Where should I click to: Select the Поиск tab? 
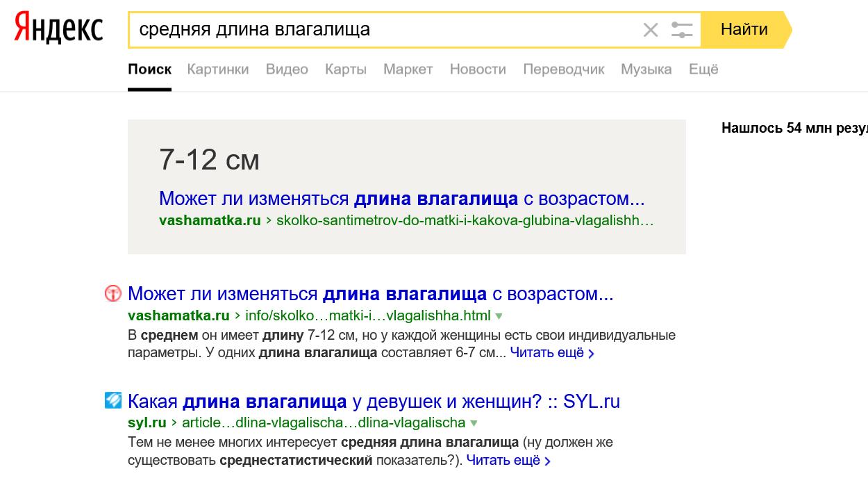149,69
